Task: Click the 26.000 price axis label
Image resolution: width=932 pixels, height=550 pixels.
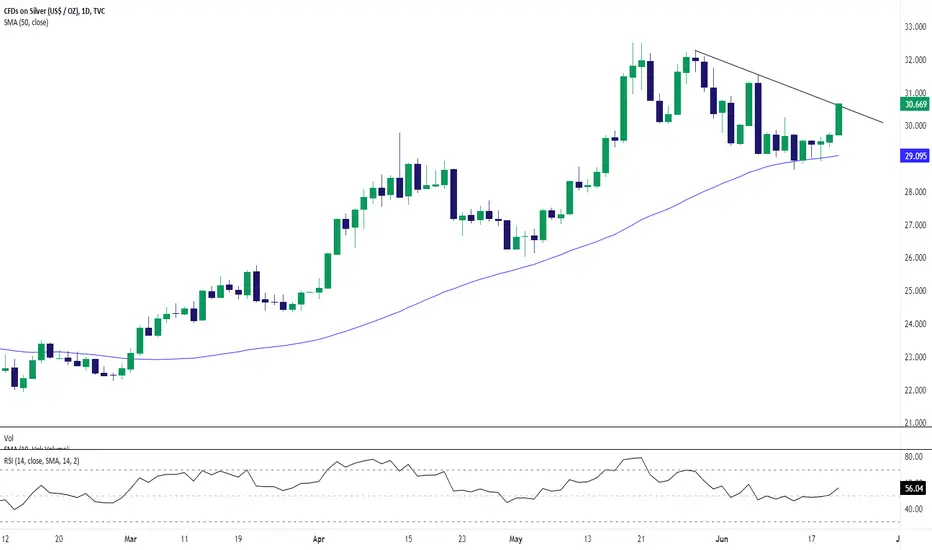Action: click(x=915, y=258)
